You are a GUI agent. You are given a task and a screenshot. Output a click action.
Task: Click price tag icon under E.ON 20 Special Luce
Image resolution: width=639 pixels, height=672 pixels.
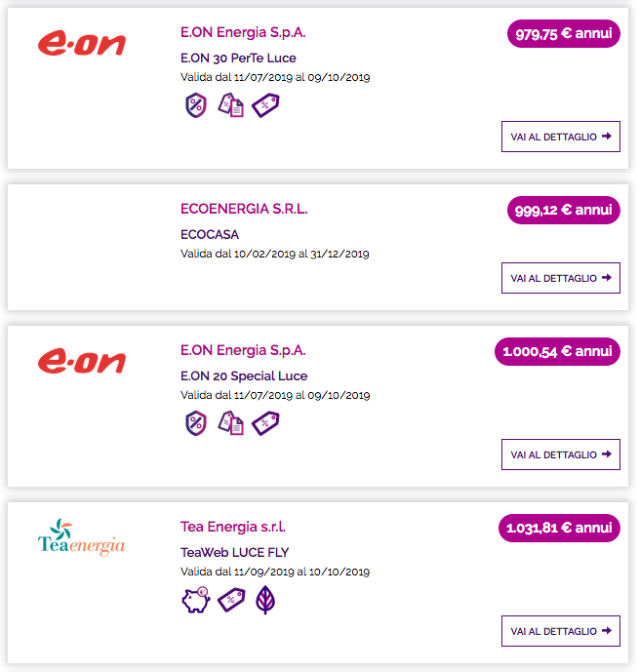pyautogui.click(x=265, y=423)
